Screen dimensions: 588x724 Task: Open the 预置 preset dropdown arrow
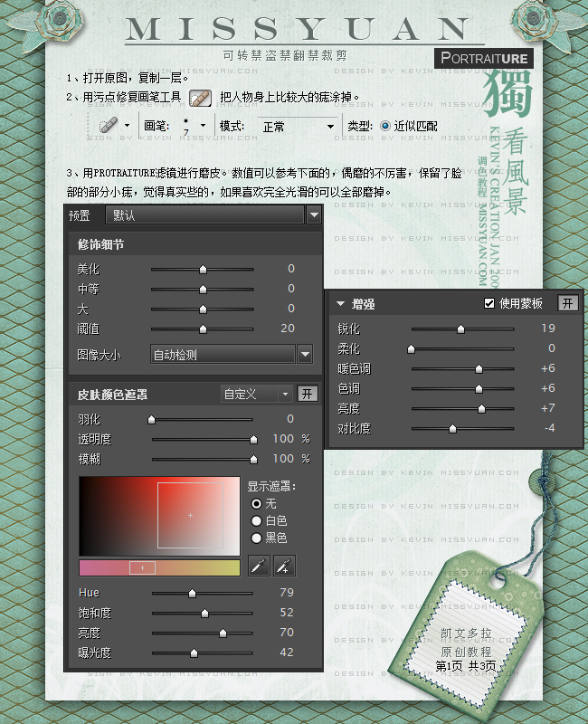point(314,215)
